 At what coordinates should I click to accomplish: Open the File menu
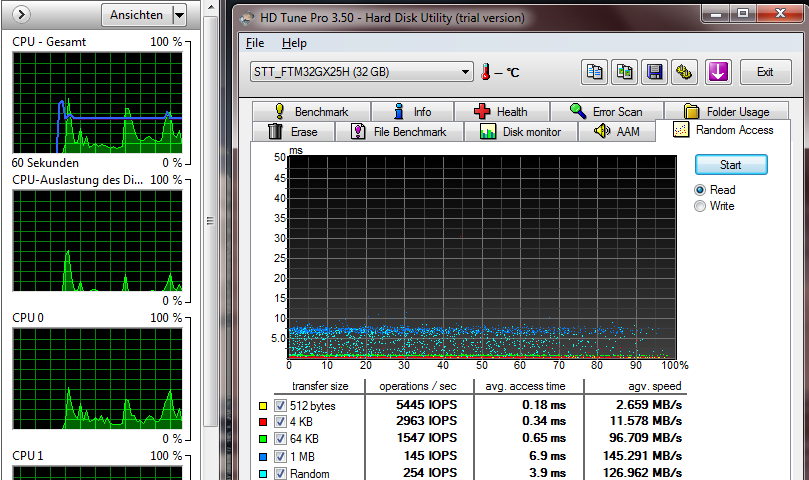tap(255, 43)
